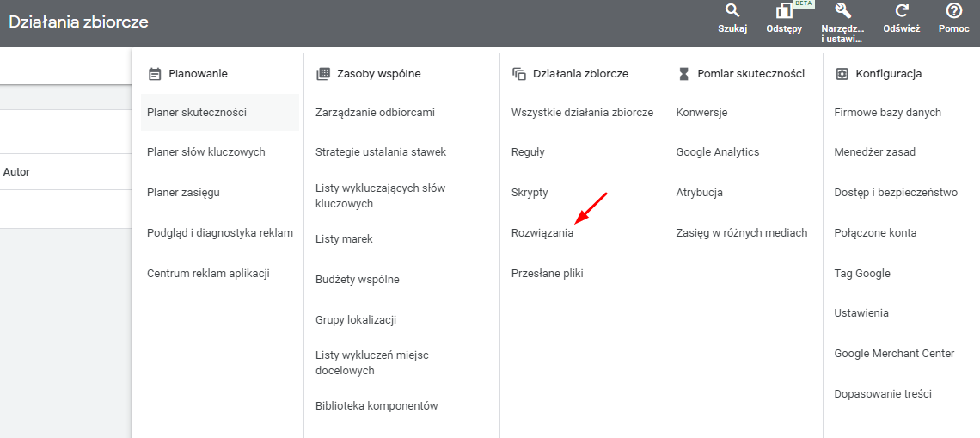Viewport: 980px width, 438px height.
Task: Open Biblioteka komponentów
Action: [x=377, y=406]
